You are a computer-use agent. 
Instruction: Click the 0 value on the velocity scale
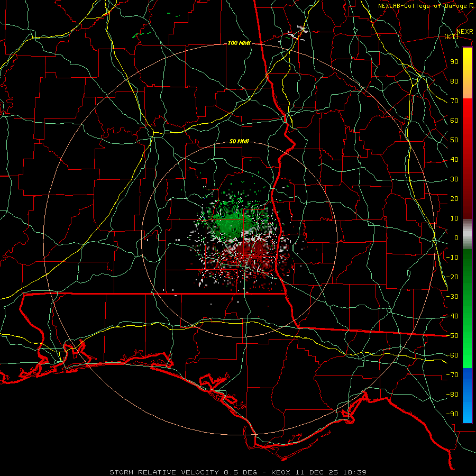point(456,238)
